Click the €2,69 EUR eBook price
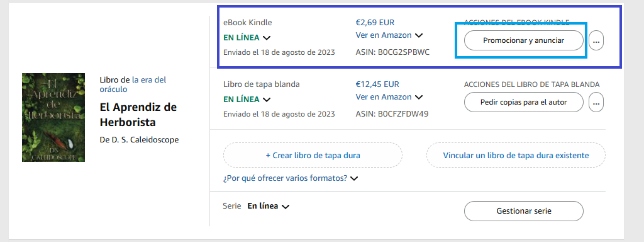This screenshot has width=644, height=242. point(375,23)
